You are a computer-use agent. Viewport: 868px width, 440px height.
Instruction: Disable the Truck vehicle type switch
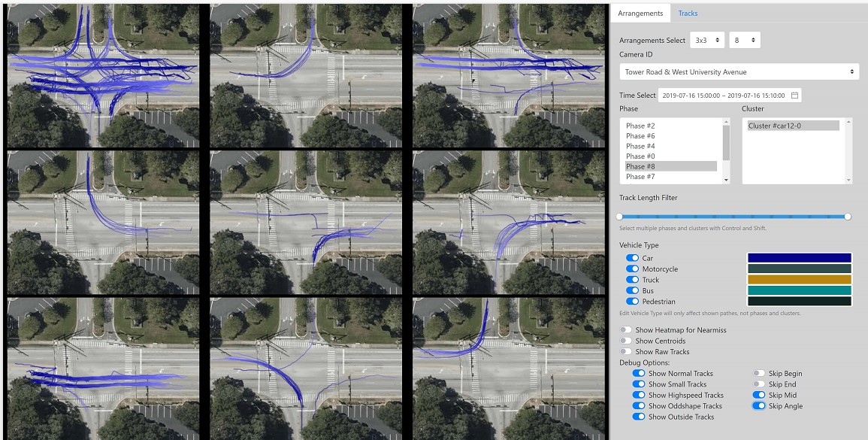click(632, 280)
